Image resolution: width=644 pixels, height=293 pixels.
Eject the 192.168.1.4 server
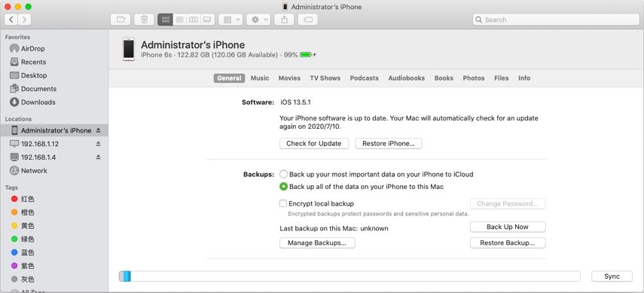(x=98, y=157)
